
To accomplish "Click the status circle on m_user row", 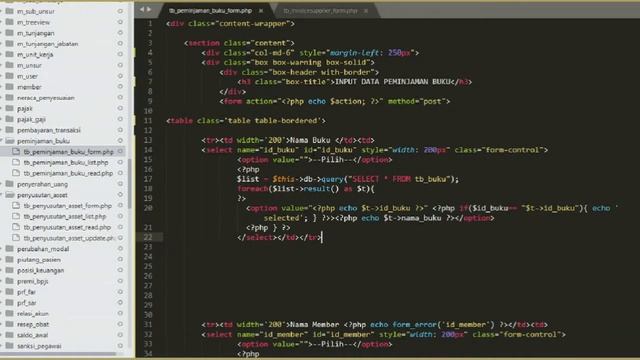I will pyautogui.click(x=120, y=76).
